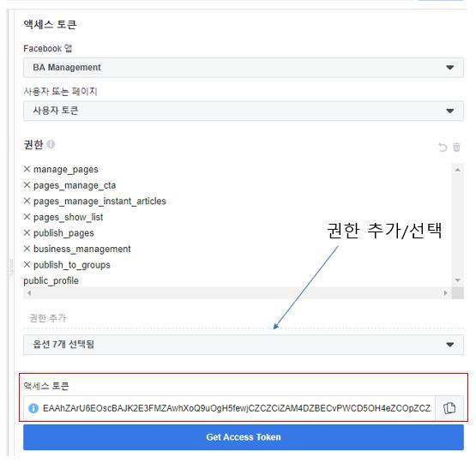Remove the pages_manage_instant_articles permission
The image size is (476, 463).
[x=27, y=201]
